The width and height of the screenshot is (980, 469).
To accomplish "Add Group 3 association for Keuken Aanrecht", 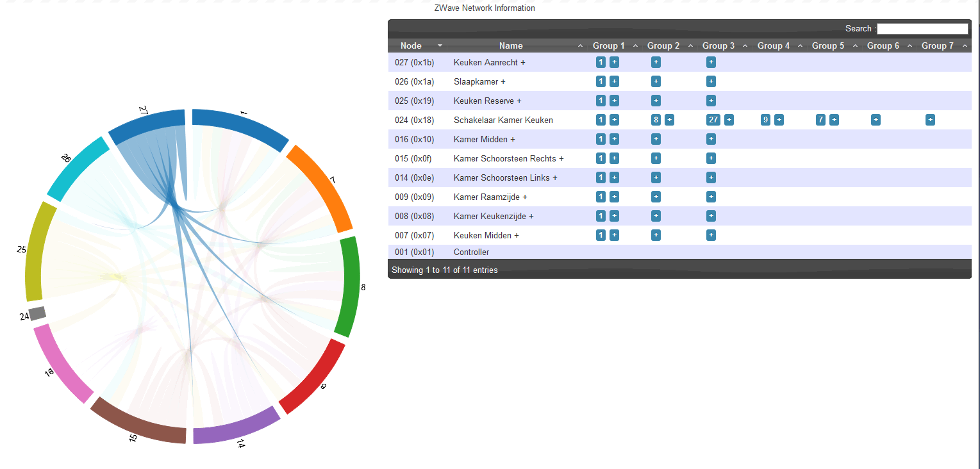I will point(711,62).
